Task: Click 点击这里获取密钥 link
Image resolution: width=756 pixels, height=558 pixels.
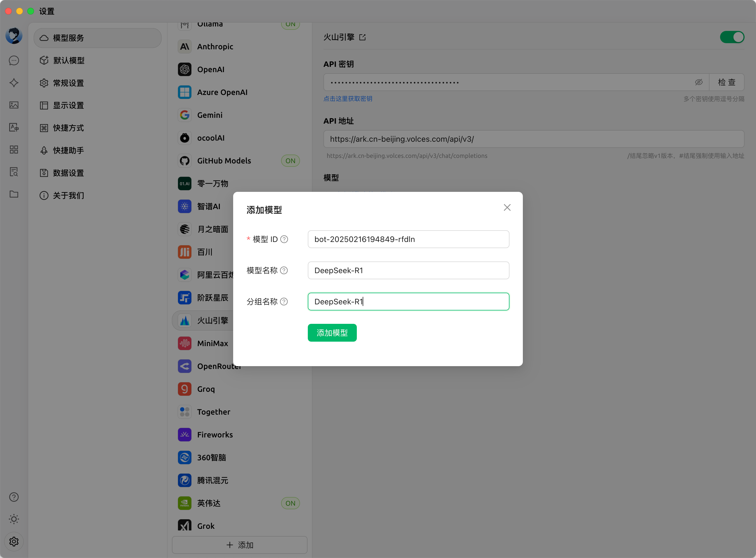Action: [x=348, y=99]
